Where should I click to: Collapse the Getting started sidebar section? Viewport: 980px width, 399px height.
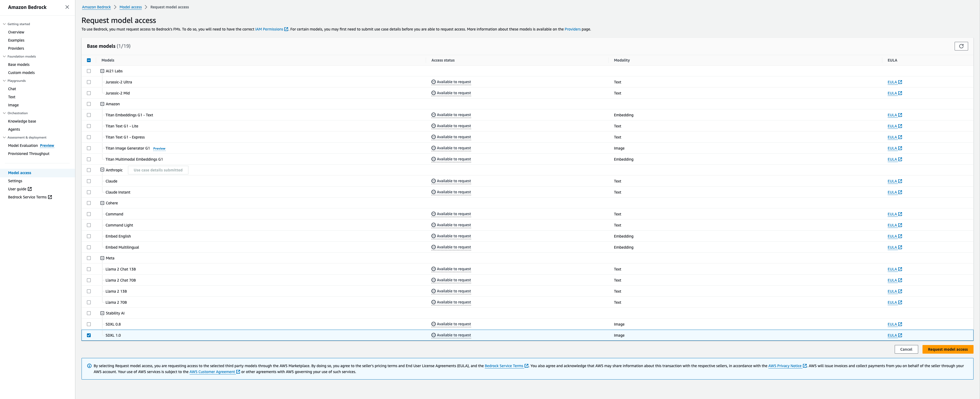4,24
